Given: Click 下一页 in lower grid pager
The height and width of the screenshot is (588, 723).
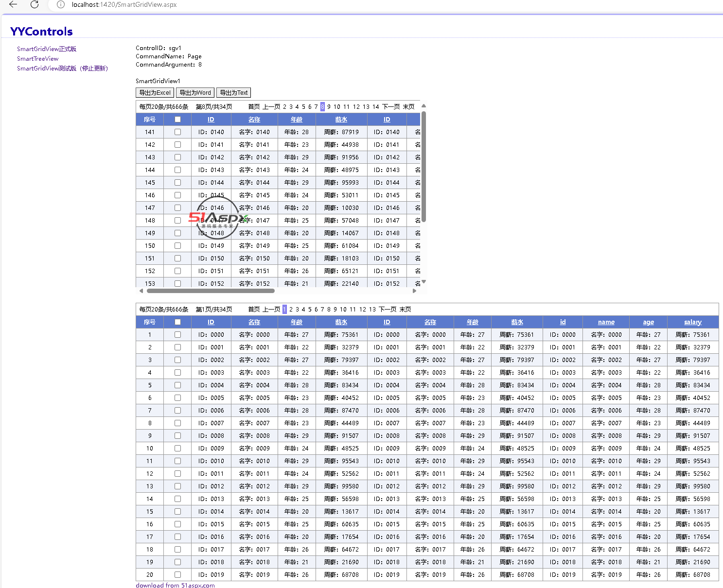Looking at the screenshot, I should click(388, 310).
